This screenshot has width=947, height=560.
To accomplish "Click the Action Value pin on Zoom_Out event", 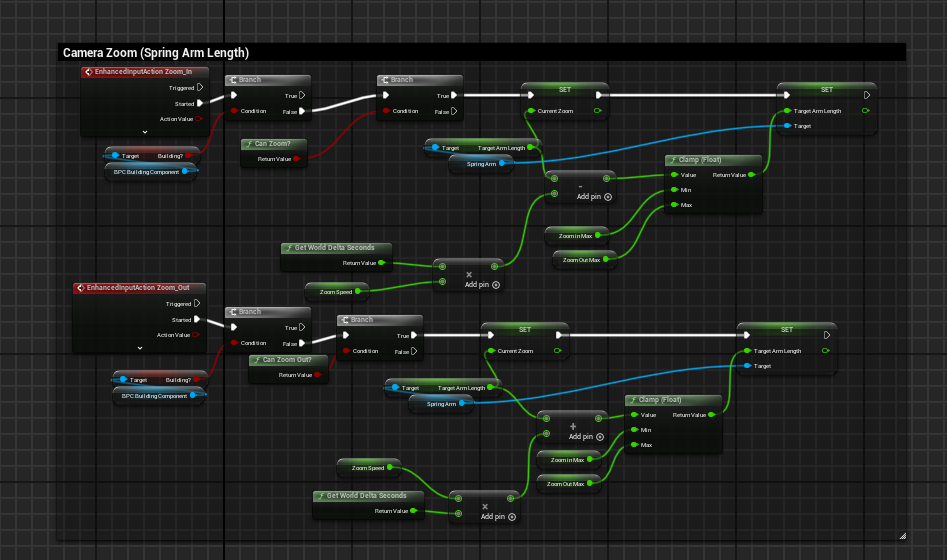I will 197,335.
